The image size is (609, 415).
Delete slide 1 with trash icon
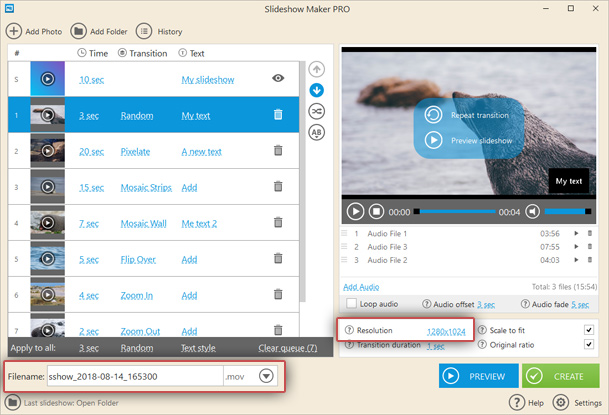click(278, 115)
